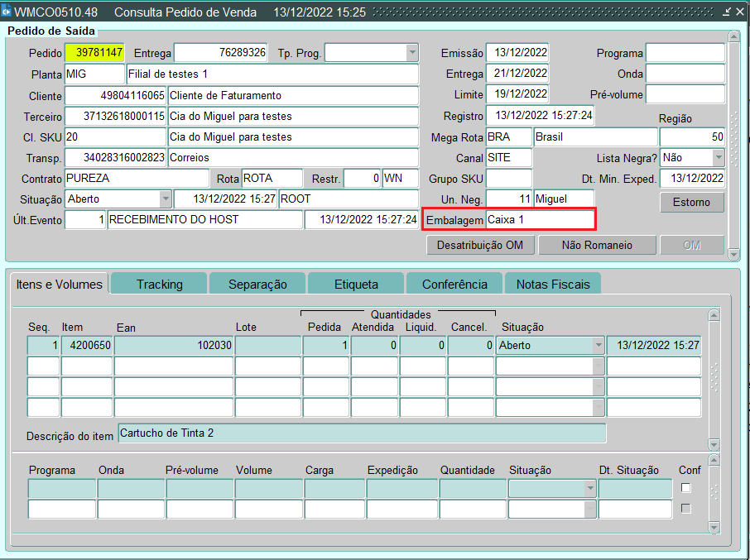Click the Rota field ROTA
Screen dimensions: 750x560
click(272, 178)
